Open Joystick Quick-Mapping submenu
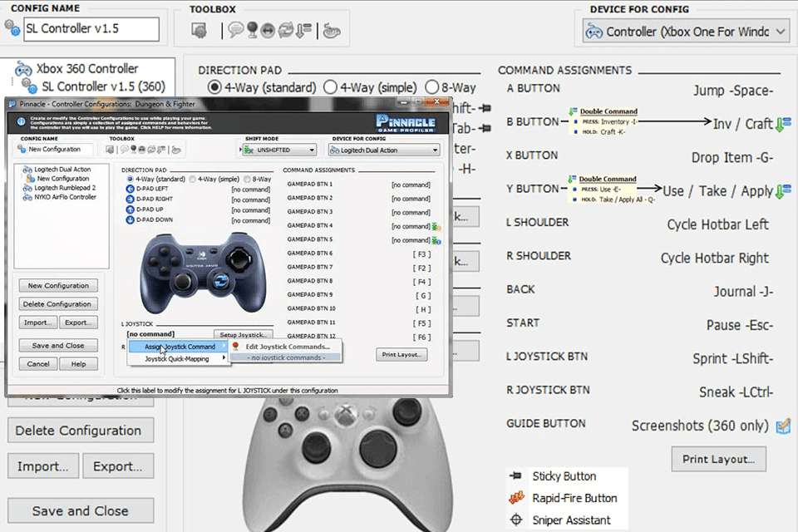 click(x=178, y=359)
